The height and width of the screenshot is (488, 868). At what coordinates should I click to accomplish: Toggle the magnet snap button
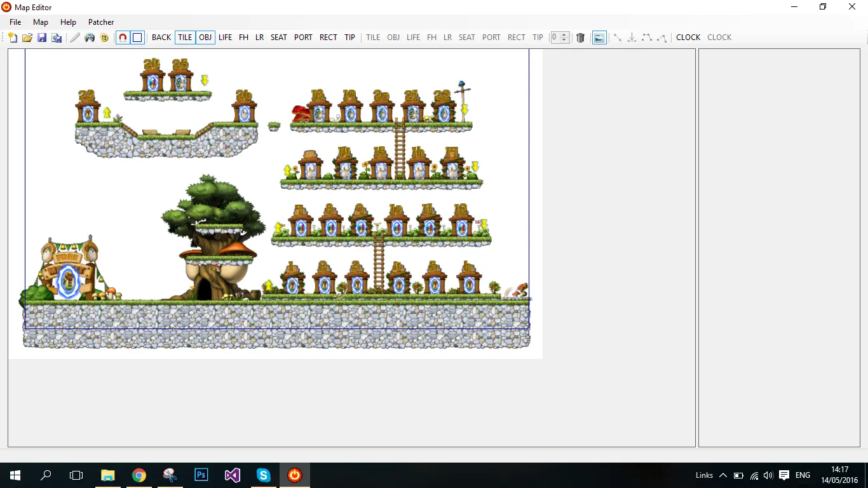tap(123, 37)
